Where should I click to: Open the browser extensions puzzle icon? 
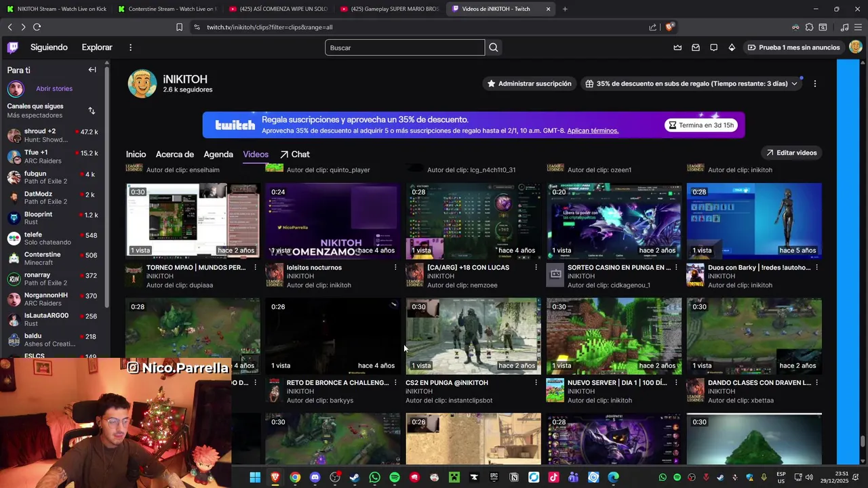click(809, 27)
